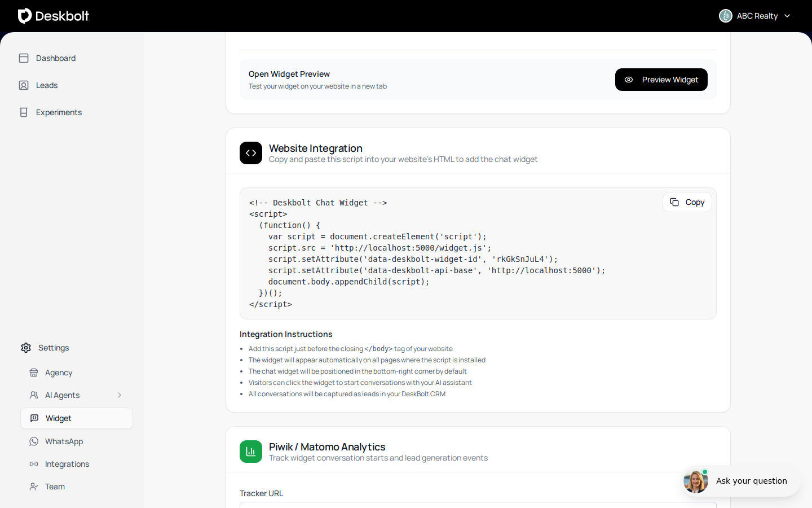Click the Integrations link icon
This screenshot has height=508, width=812.
coord(34,464)
